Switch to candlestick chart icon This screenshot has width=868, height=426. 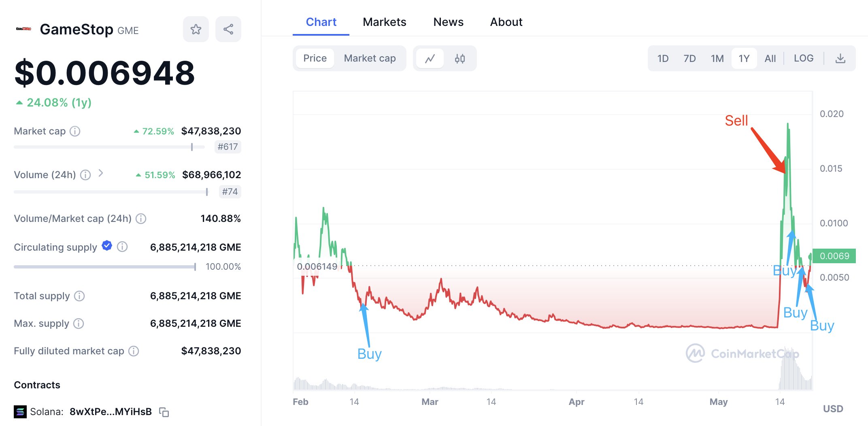coord(460,59)
